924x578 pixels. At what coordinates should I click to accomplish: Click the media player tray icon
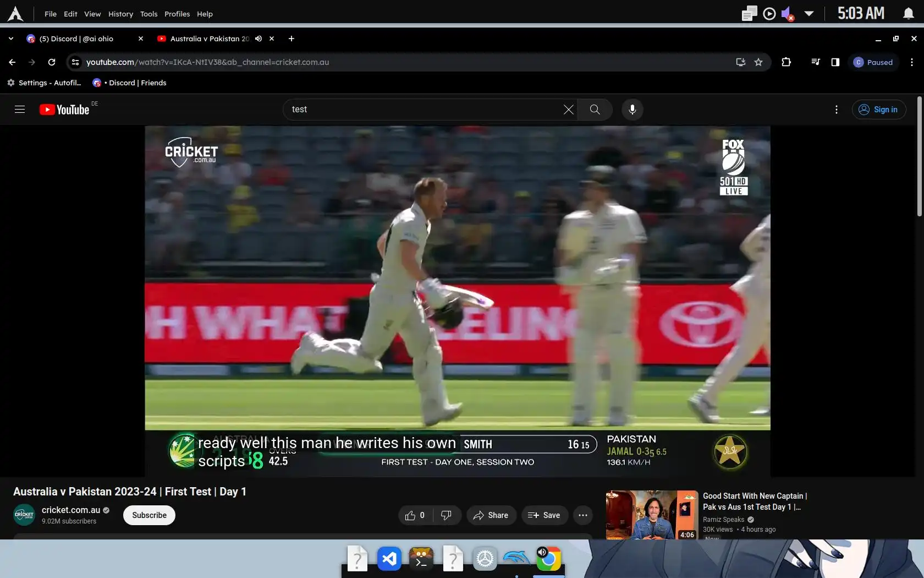769,14
